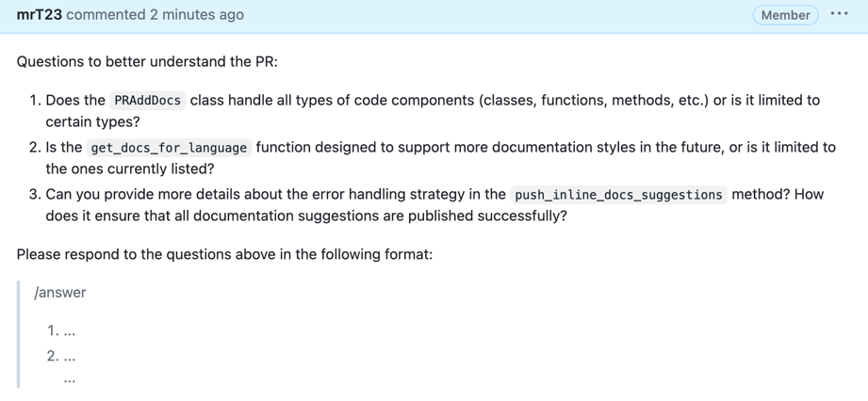Click the "certain types?" continuation line
The height and width of the screenshot is (401, 868).
[x=92, y=122]
